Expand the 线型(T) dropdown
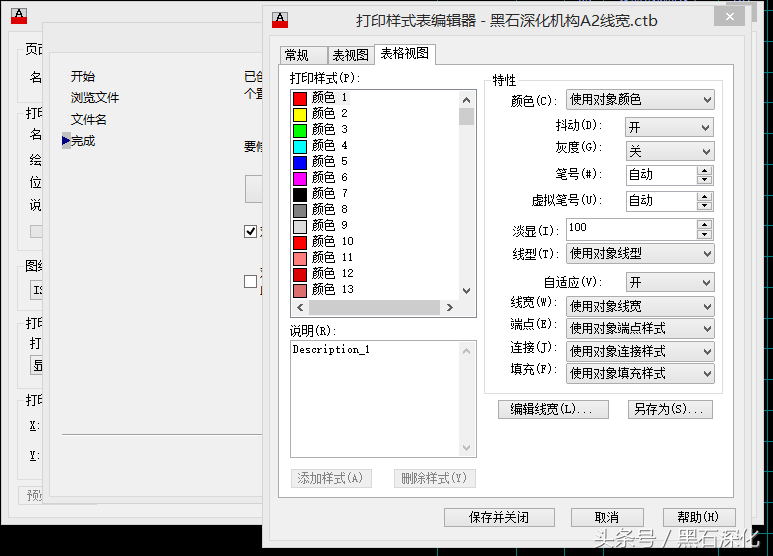 point(640,253)
